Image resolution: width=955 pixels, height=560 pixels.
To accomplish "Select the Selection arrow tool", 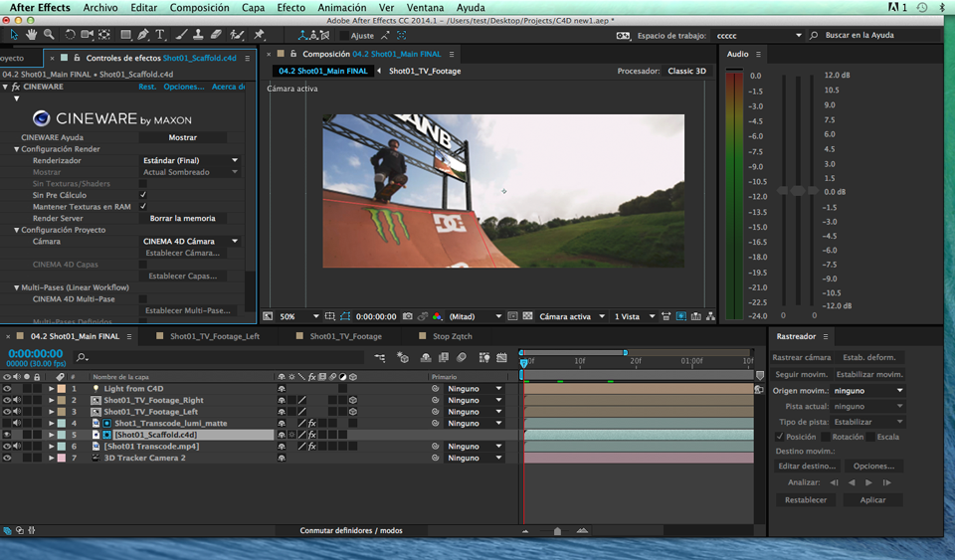I will [x=14, y=35].
